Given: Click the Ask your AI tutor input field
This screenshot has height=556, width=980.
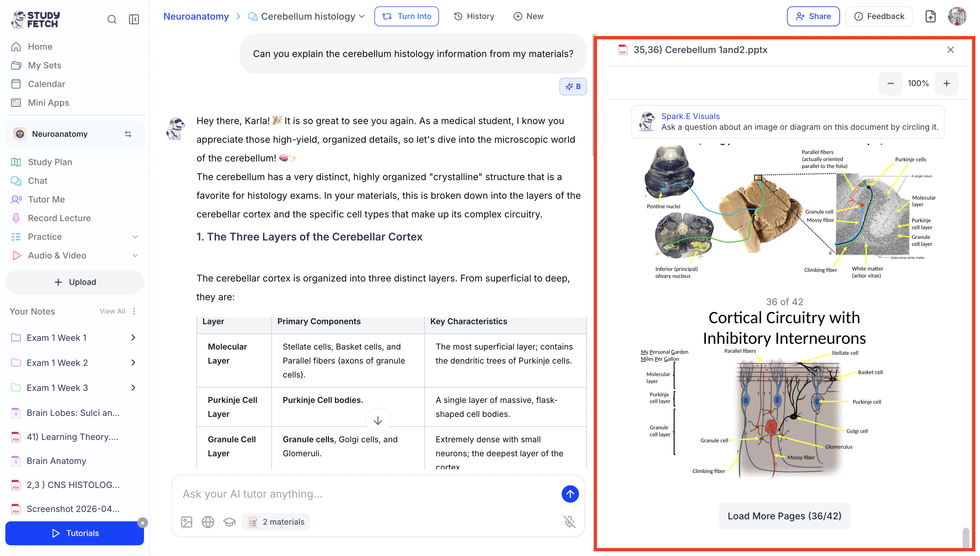Looking at the screenshot, I should click(366, 494).
